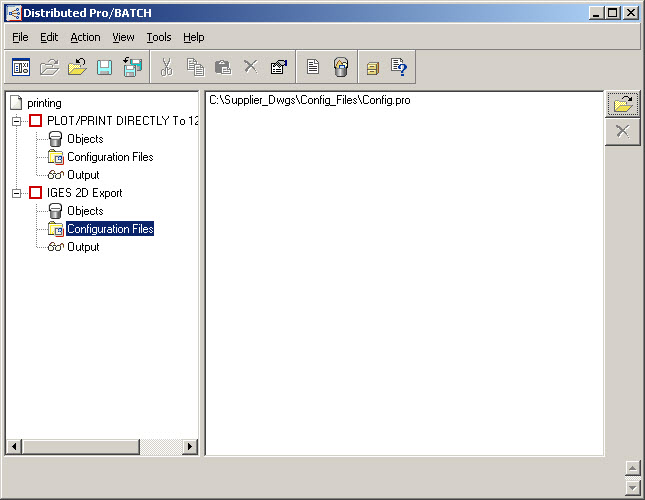Select PLOT/PRINT DIRECTLY To 12 task

point(123,120)
